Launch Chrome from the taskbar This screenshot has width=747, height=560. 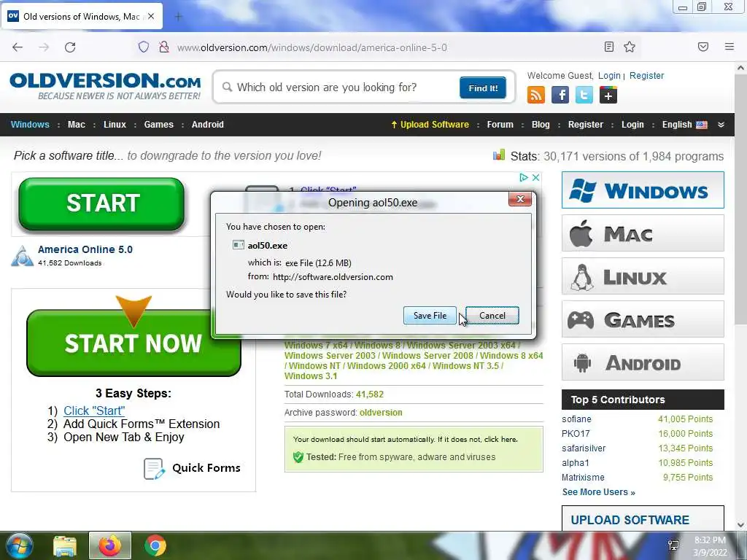(x=155, y=545)
